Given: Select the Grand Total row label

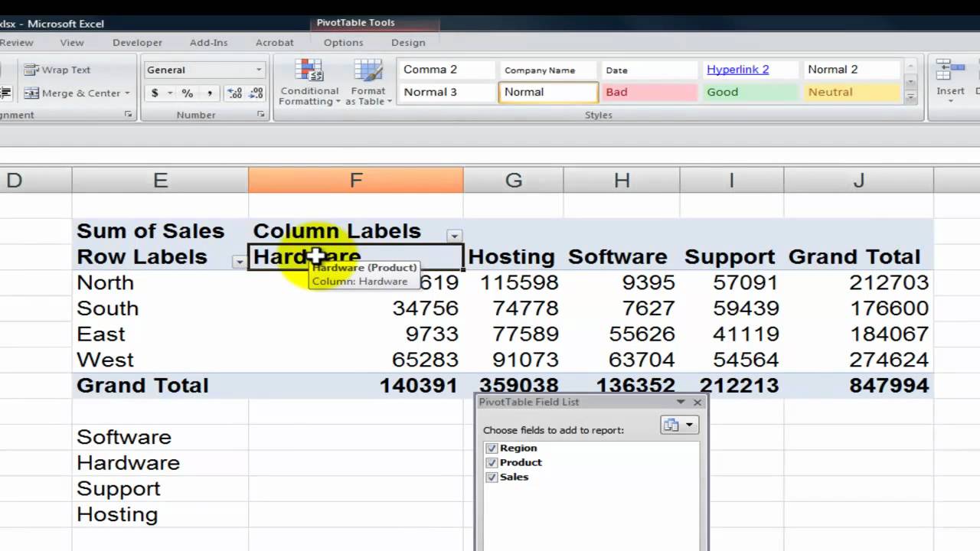Looking at the screenshot, I should [x=160, y=386].
